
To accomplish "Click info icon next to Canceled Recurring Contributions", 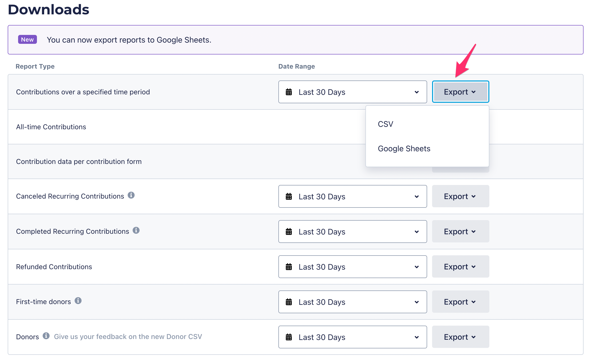I will (x=131, y=195).
